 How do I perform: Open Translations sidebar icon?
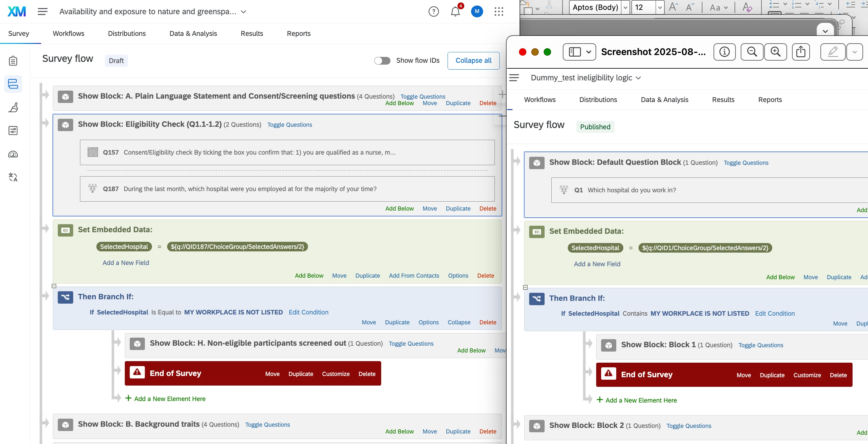tap(13, 177)
